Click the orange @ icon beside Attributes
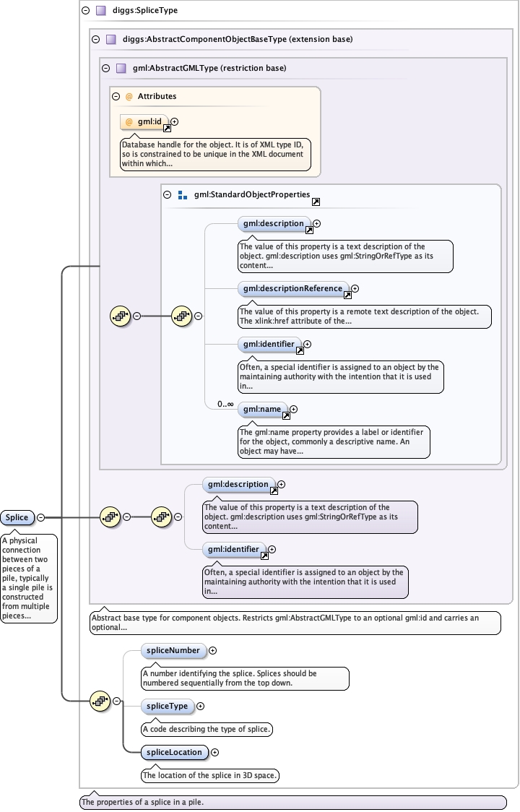The height and width of the screenshot is (812, 520). [x=129, y=96]
